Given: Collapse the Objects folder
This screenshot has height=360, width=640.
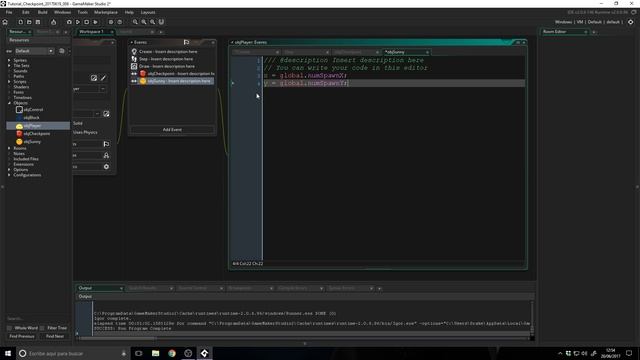Looking at the screenshot, I should coord(9,103).
